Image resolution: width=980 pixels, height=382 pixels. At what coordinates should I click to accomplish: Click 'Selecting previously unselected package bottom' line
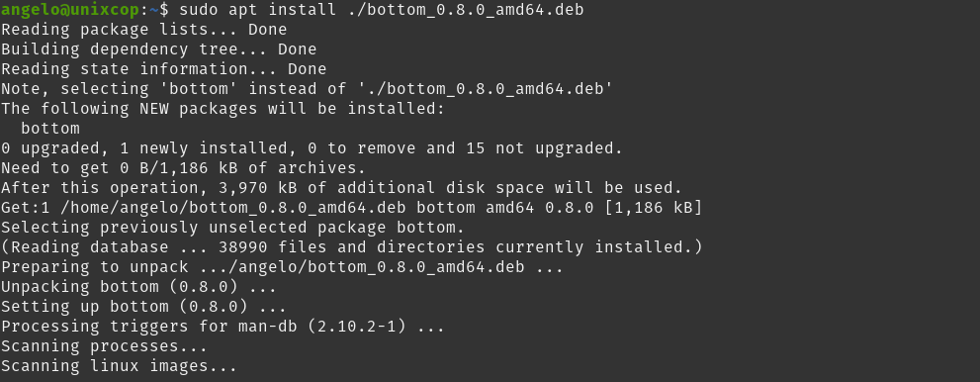click(x=232, y=228)
